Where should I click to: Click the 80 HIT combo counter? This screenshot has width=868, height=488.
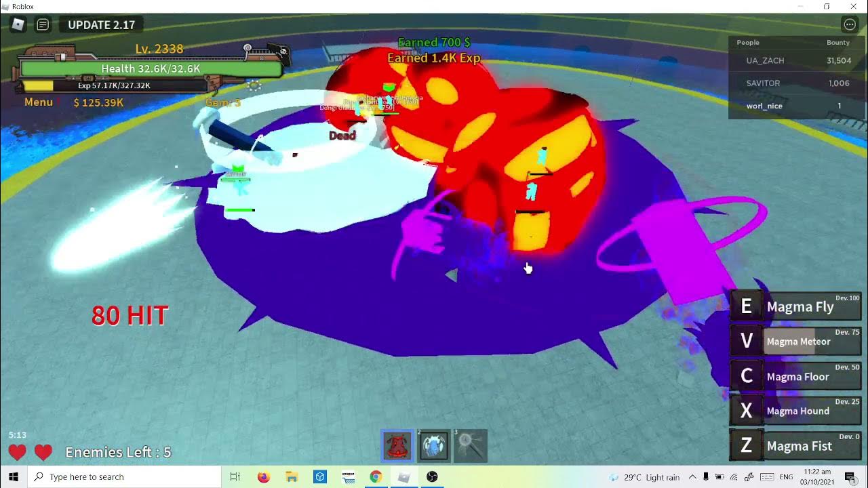point(130,315)
